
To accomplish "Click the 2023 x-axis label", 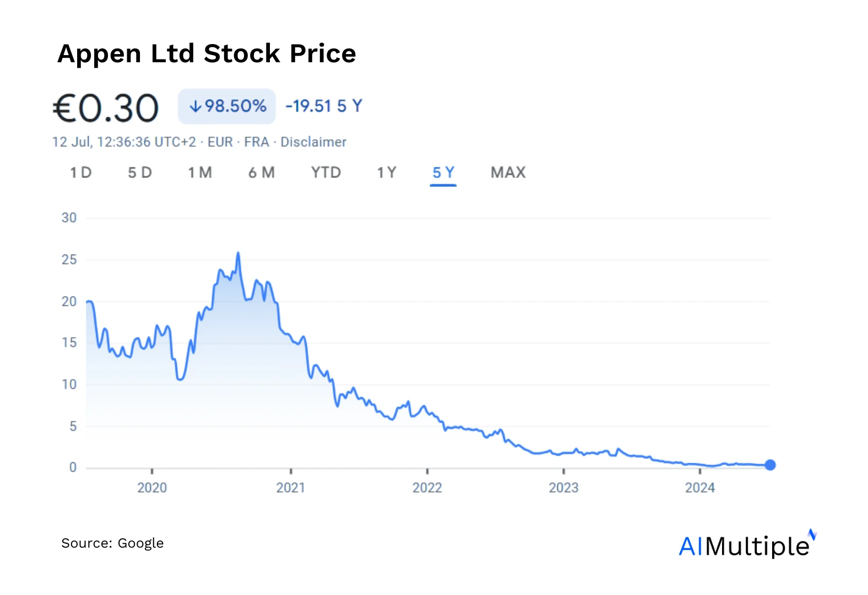I will coord(563,488).
